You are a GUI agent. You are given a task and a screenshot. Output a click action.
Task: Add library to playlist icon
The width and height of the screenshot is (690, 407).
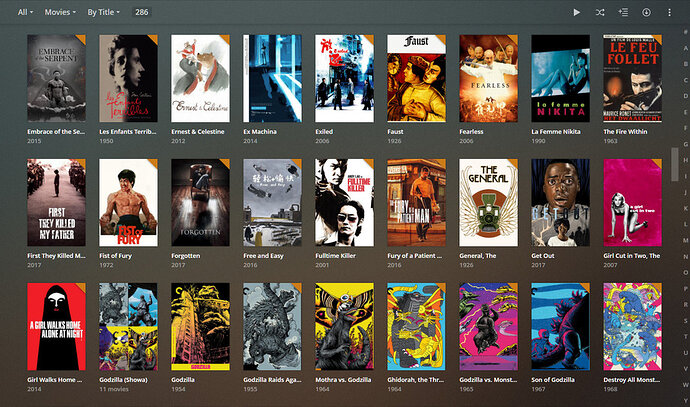click(x=623, y=12)
